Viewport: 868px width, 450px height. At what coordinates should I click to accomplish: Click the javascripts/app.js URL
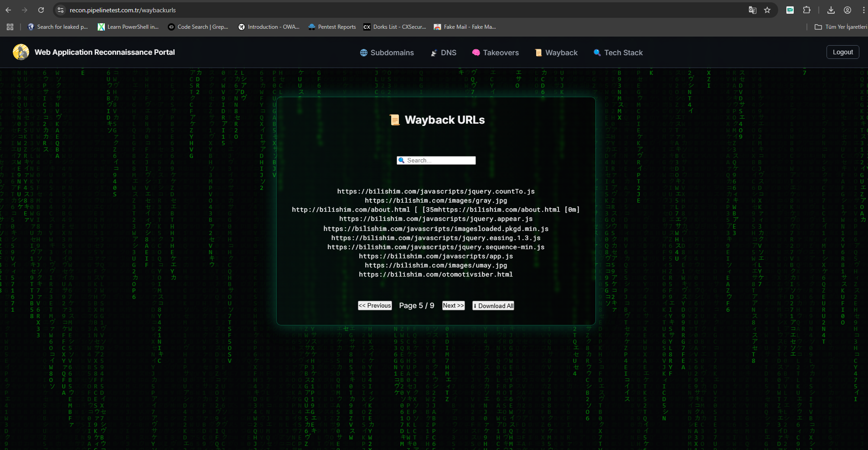(436, 256)
